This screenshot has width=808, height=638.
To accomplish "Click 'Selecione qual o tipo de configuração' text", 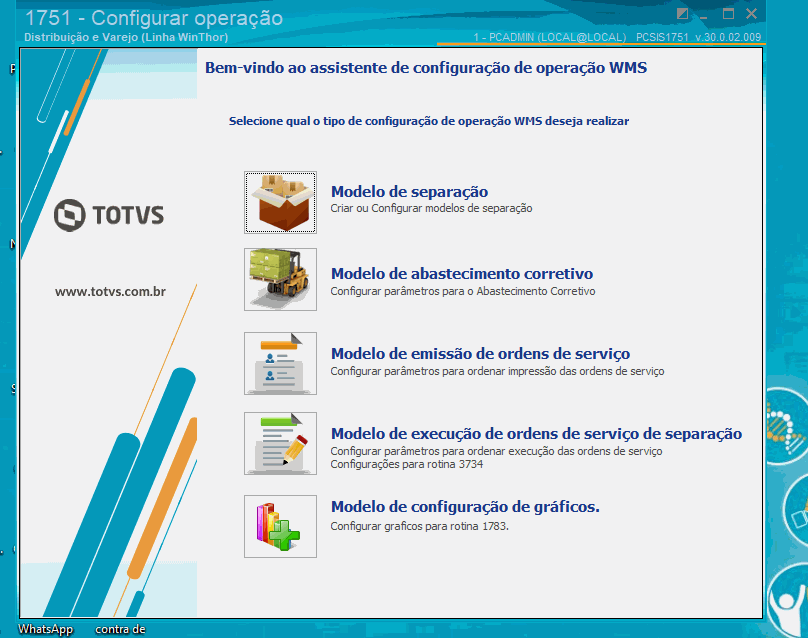I will pos(429,121).
